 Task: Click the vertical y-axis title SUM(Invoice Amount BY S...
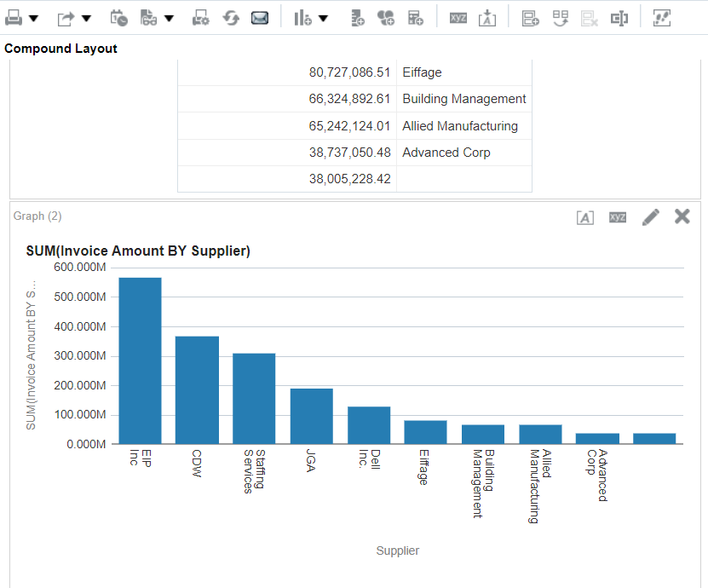(x=31, y=355)
